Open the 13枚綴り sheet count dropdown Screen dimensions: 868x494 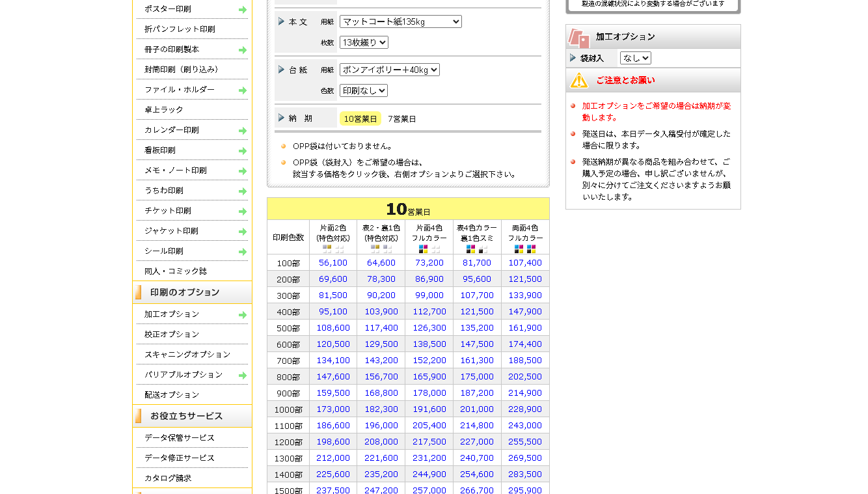point(364,42)
